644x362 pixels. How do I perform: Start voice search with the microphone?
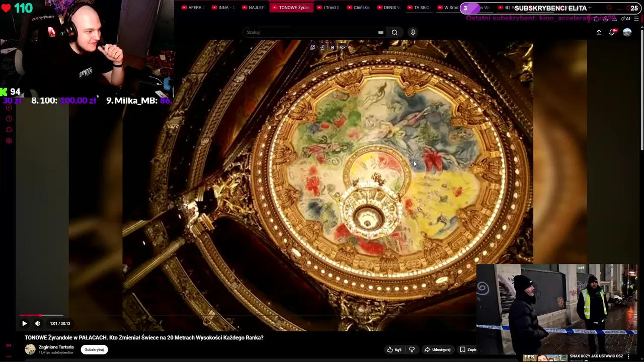tap(413, 32)
